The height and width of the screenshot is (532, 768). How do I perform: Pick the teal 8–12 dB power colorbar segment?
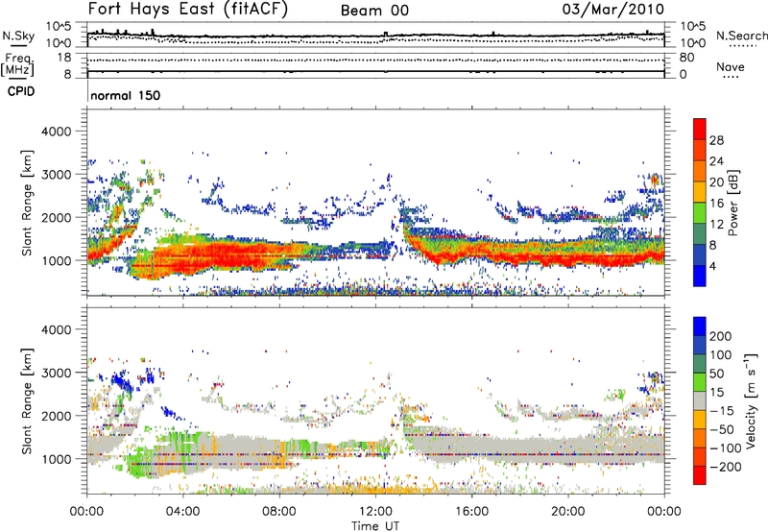click(700, 234)
